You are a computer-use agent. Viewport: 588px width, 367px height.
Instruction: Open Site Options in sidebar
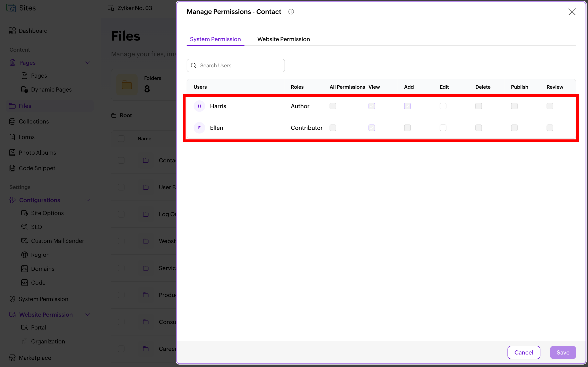click(x=47, y=213)
